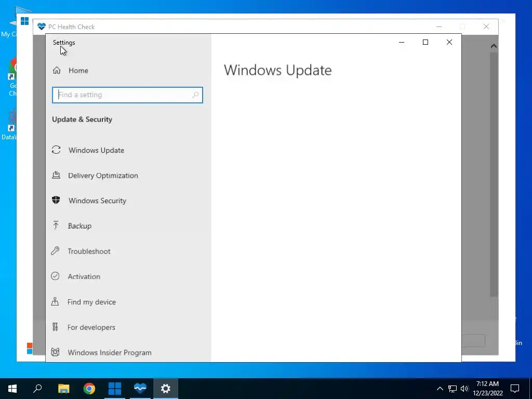The image size is (532, 399).
Task: Click scroll-up arrow in PC Health Check
Action: (494, 46)
